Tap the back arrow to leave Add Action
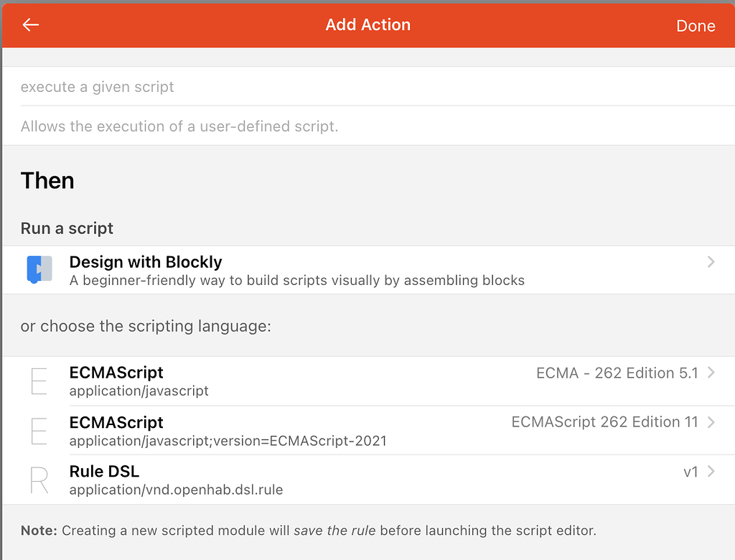 pos(30,25)
